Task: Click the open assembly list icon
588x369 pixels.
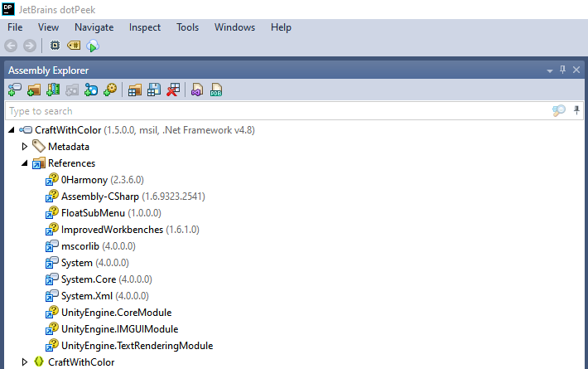Action: coord(135,90)
